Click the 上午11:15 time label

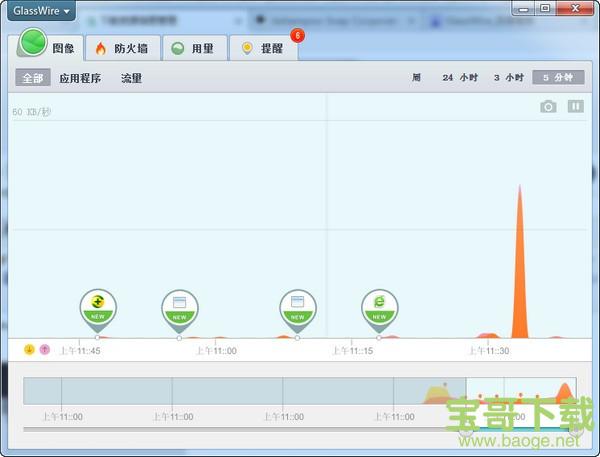tap(352, 351)
